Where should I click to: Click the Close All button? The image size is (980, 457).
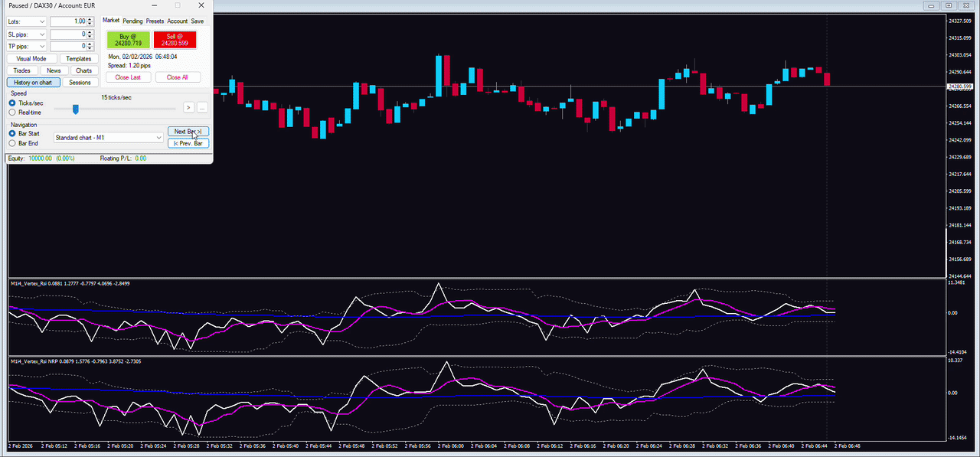coord(178,77)
